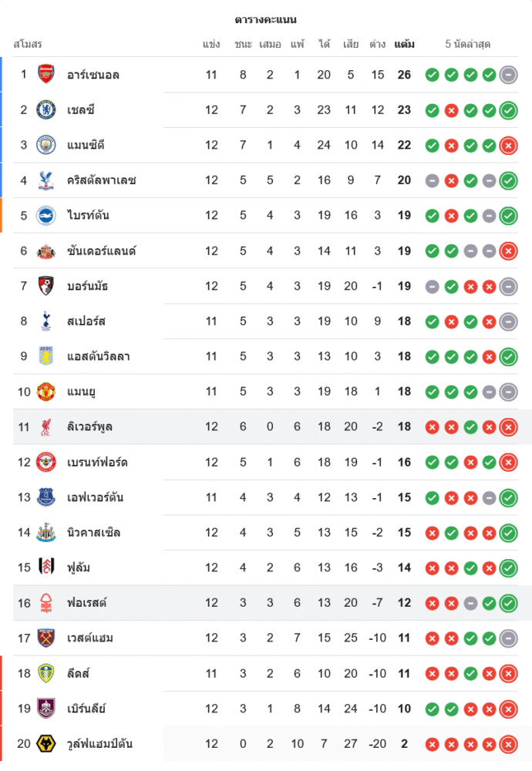
Task: Open the ซันเดอร์แลนด์ team link
Action: [101, 251]
